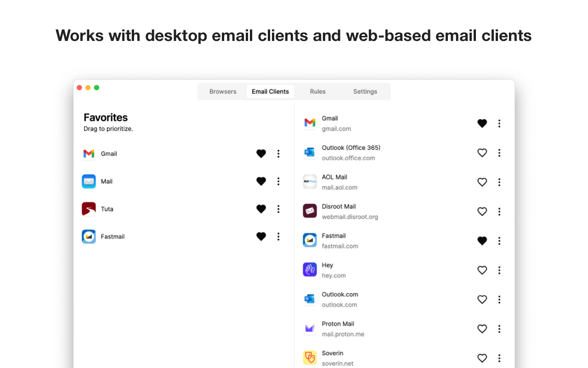Open the three-dot menu for fastmail.com

coord(499,241)
